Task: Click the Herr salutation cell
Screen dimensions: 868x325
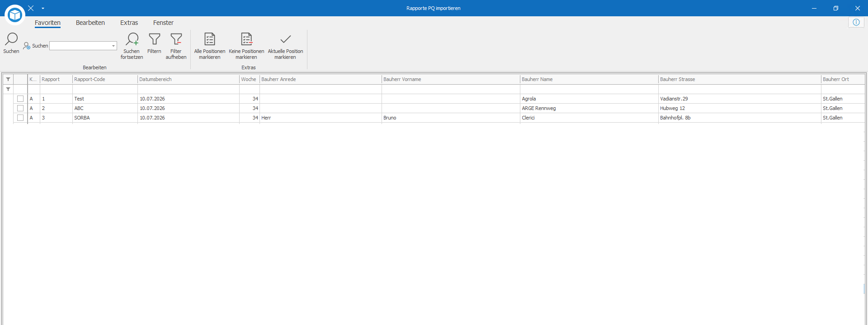Action: pos(321,118)
